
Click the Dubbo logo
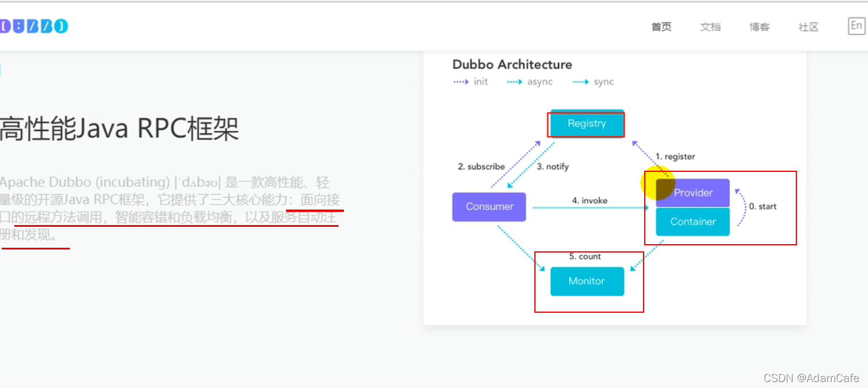point(34,26)
